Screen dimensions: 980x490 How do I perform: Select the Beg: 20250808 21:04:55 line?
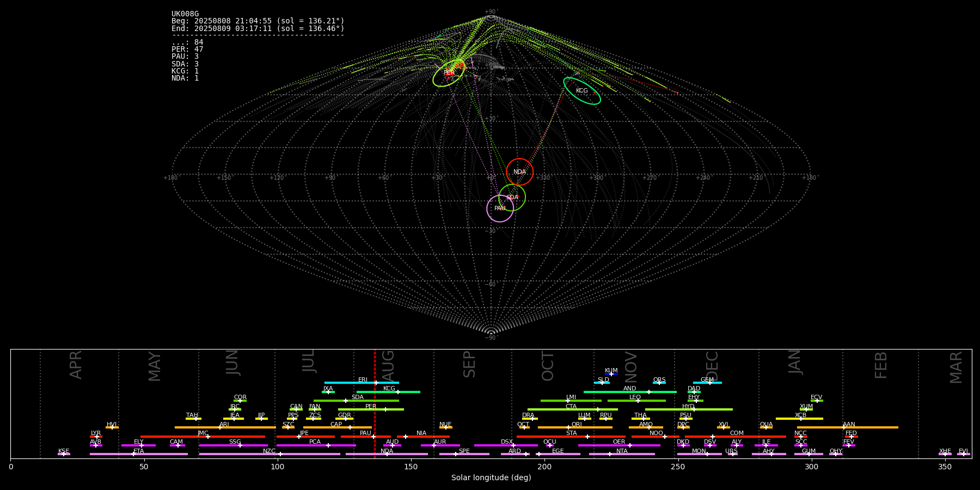(258, 21)
